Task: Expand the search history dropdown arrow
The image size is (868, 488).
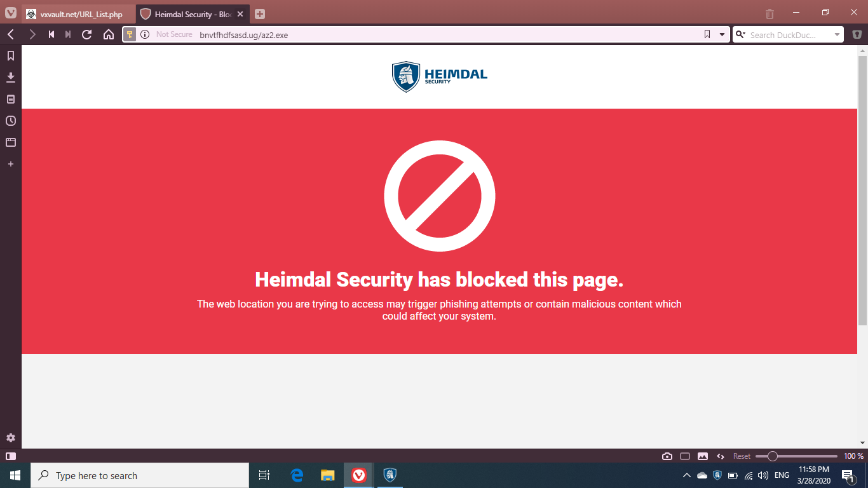Action: [x=837, y=35]
